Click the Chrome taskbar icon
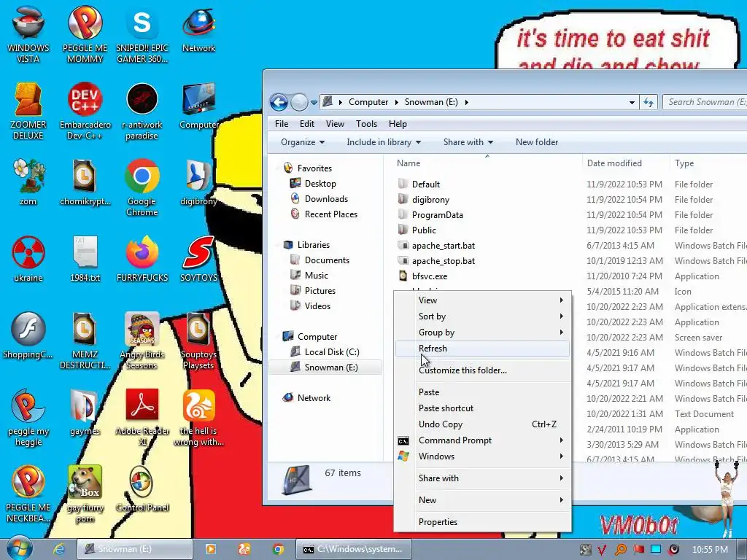The image size is (747, 560). click(x=278, y=549)
